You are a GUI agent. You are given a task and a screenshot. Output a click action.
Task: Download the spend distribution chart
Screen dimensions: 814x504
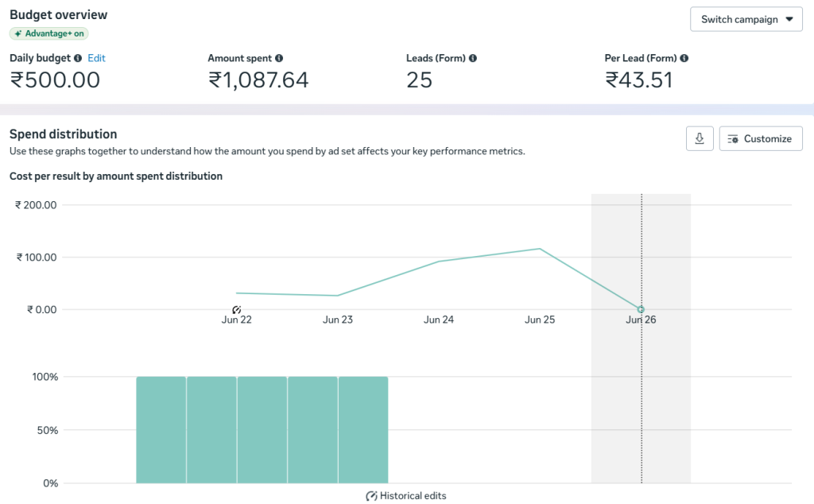pyautogui.click(x=700, y=138)
